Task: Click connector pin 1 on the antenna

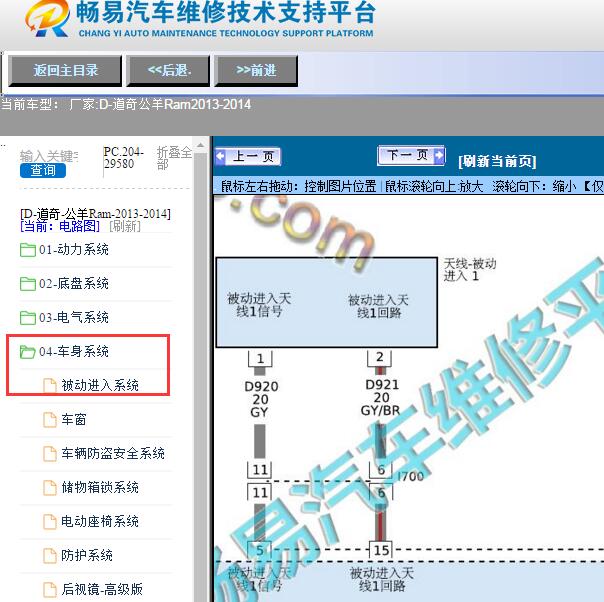Action: click(x=260, y=359)
